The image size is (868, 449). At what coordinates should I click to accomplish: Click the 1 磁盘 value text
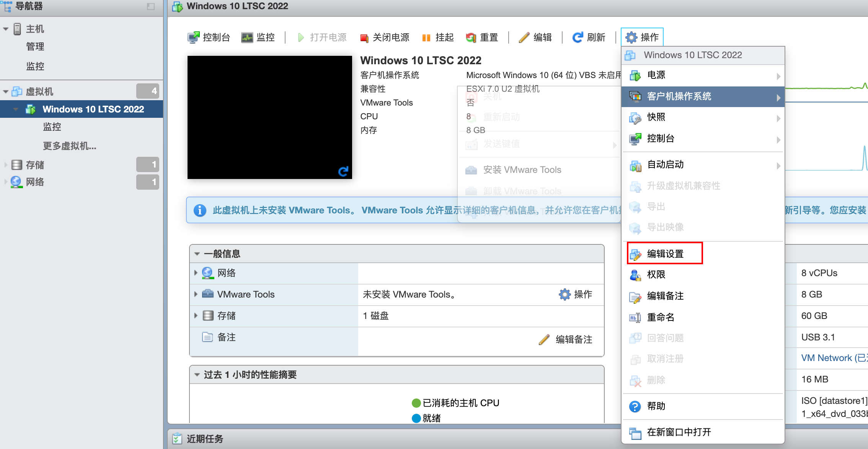pyautogui.click(x=375, y=316)
